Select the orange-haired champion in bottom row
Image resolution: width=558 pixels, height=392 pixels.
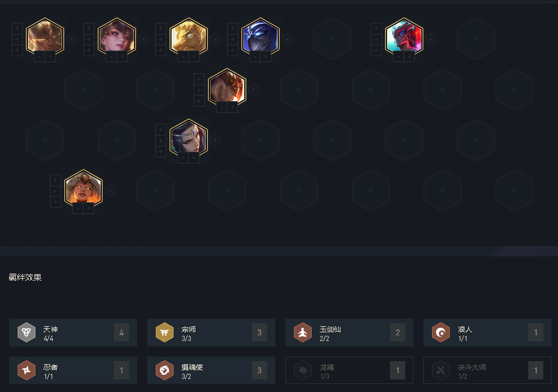click(x=83, y=189)
